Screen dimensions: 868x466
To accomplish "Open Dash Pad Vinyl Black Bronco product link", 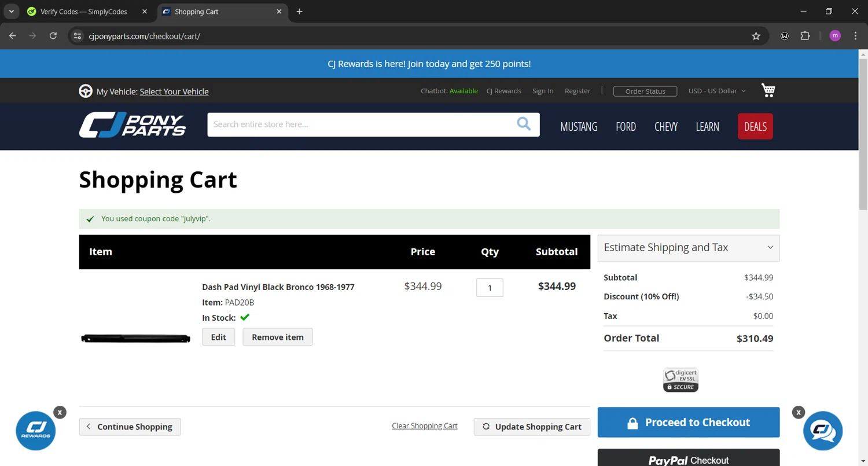I will 278,287.
